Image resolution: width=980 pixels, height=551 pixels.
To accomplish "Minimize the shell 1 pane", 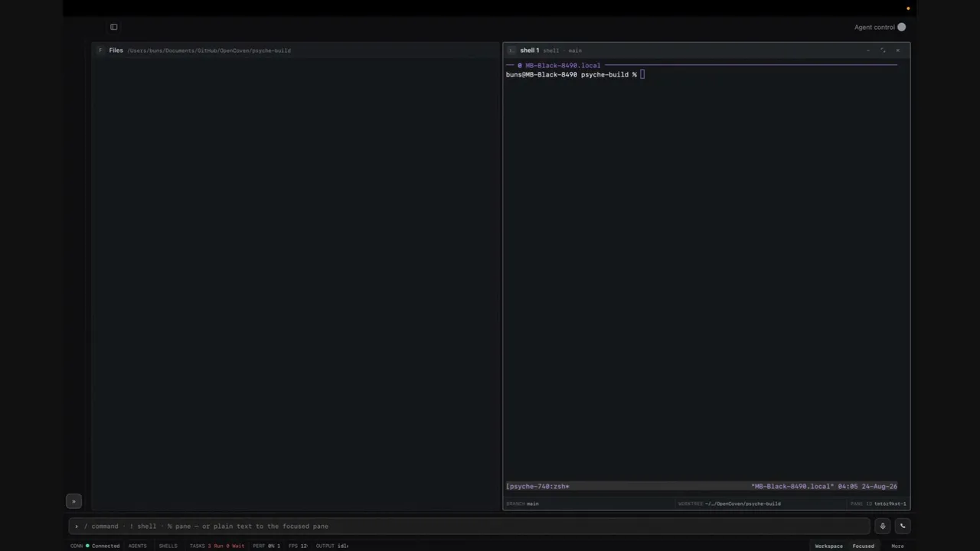I will 868,51.
